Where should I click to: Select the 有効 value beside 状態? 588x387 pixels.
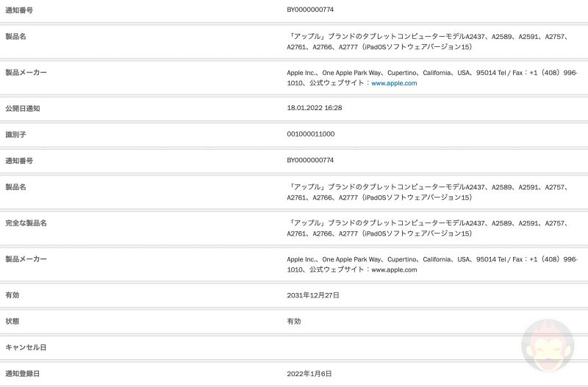tap(294, 321)
